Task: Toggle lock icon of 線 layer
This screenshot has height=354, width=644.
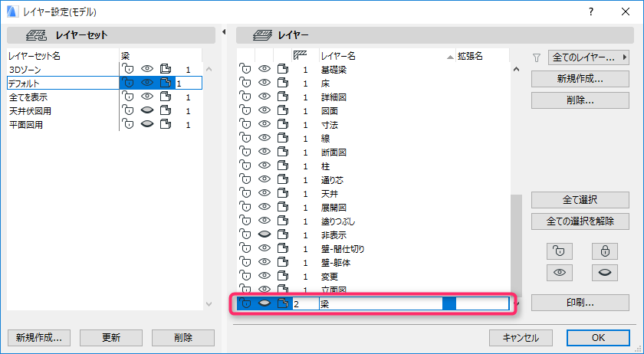Action: 245,138
